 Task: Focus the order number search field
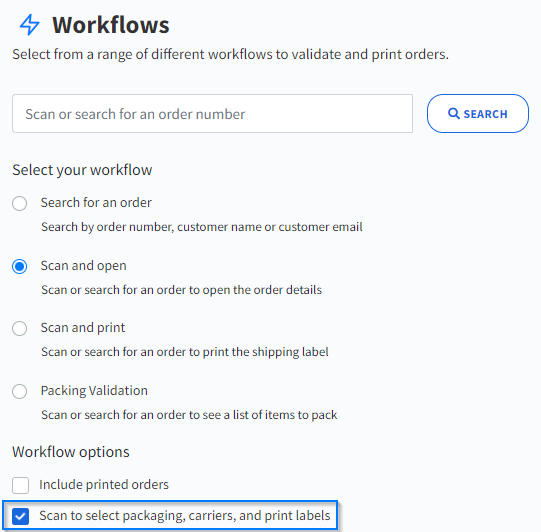click(x=213, y=114)
